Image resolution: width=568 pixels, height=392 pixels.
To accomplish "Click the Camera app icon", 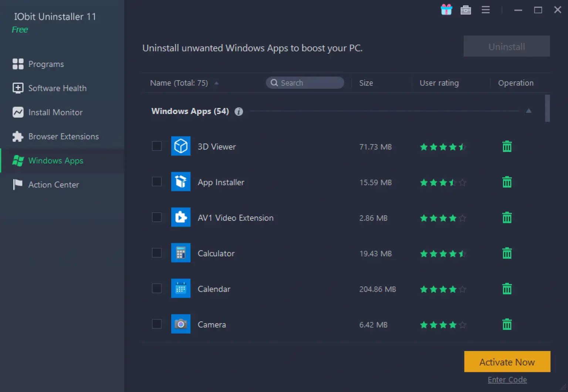I will coord(181,324).
